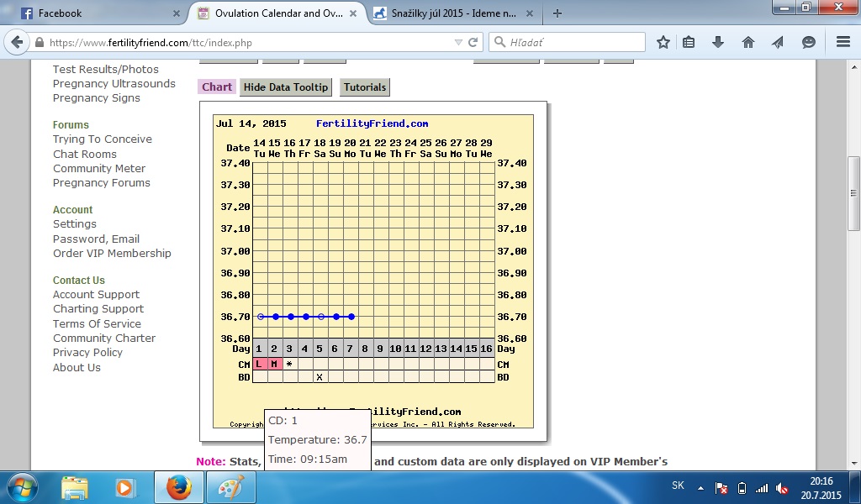Open Paint from the taskbar
861x504 pixels.
coord(230,487)
